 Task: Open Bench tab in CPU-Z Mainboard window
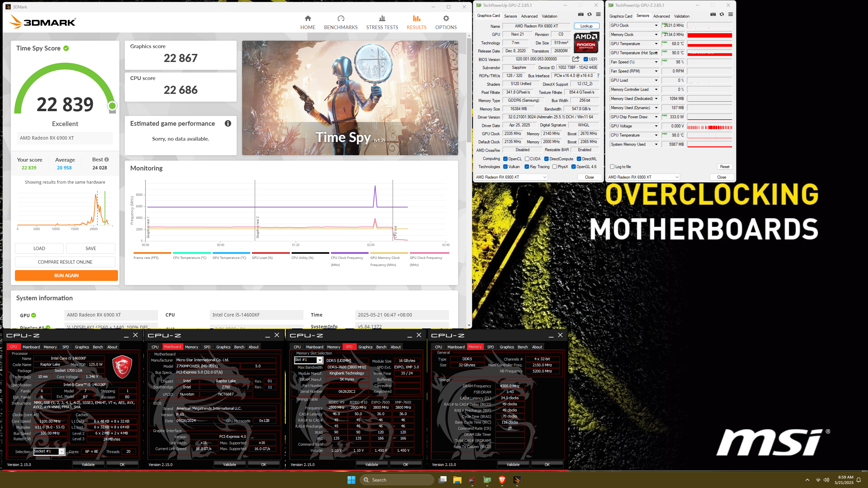(x=239, y=347)
